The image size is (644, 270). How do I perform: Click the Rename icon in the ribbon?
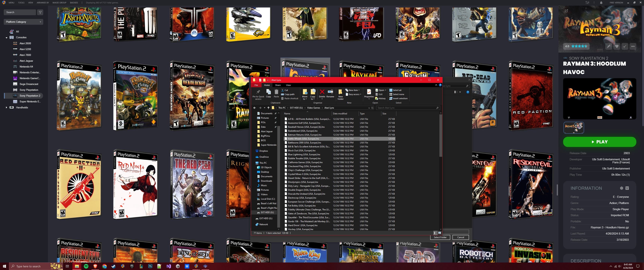330,93
